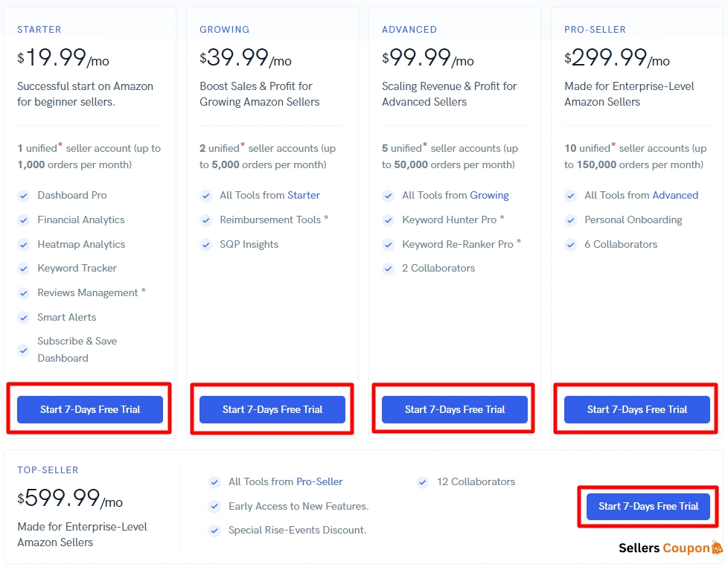Click the SQP Insights feature text
The height and width of the screenshot is (567, 728).
pos(249,245)
